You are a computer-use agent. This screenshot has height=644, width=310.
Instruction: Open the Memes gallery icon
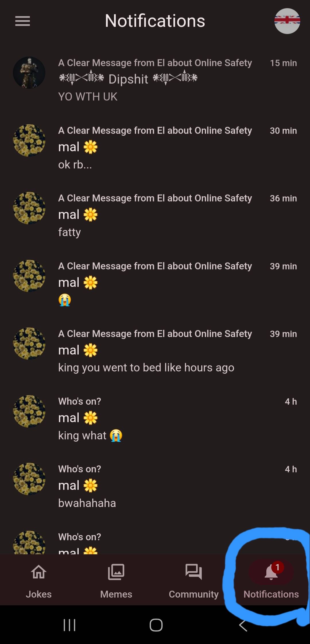pos(116,572)
